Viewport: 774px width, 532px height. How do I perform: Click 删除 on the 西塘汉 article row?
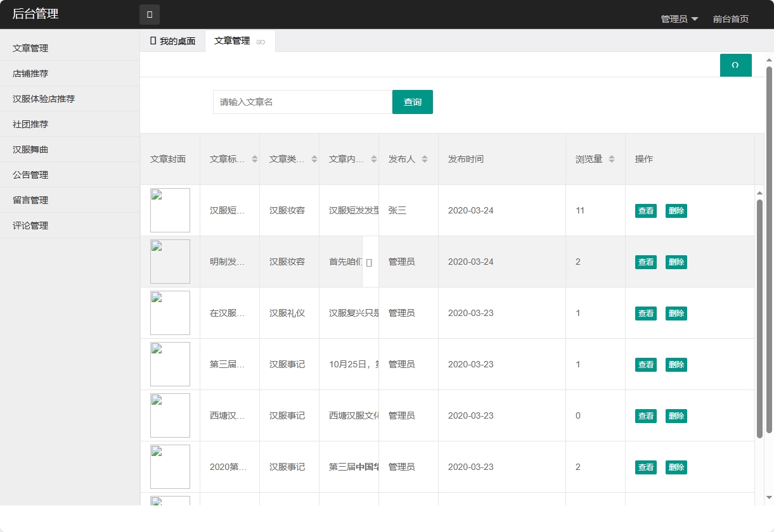676,415
